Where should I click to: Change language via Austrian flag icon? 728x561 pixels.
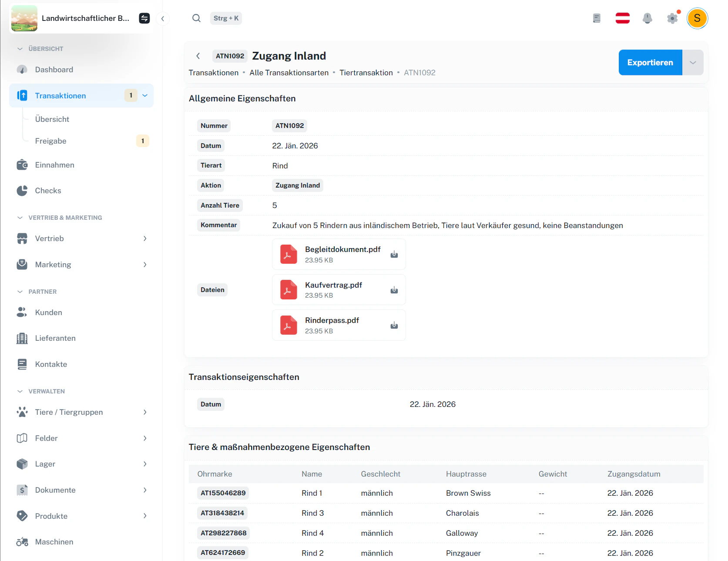pos(623,18)
